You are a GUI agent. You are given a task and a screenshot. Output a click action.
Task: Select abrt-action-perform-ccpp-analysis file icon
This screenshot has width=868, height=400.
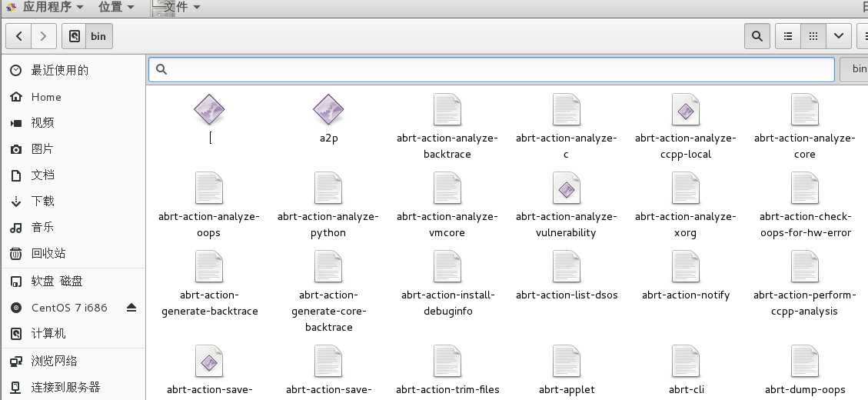(x=804, y=266)
